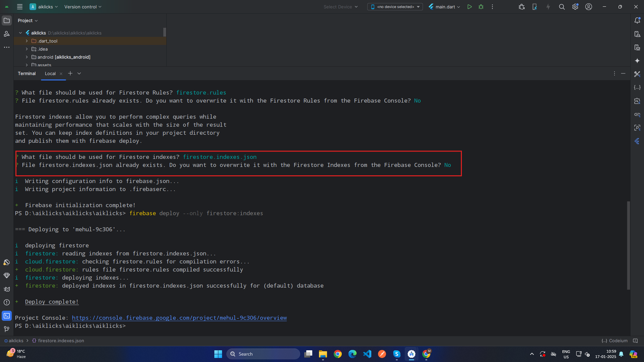
Task: Expand the .dart_tool folder
Action: coord(27,41)
